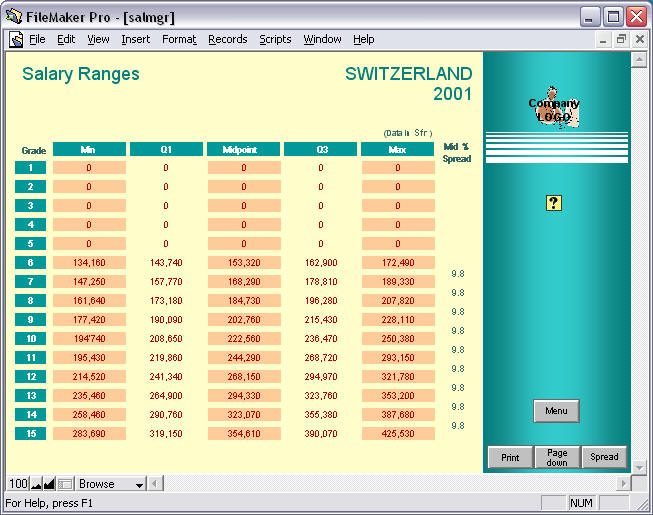Toggle the status area panel icon
653x515 pixels.
pos(65,484)
